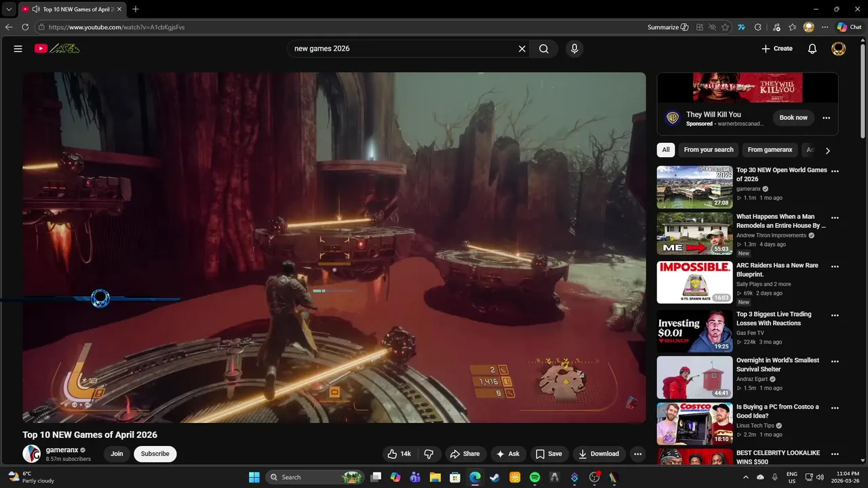Open the 7TV extension icon
This screenshot has width=868, height=488.
point(741,27)
